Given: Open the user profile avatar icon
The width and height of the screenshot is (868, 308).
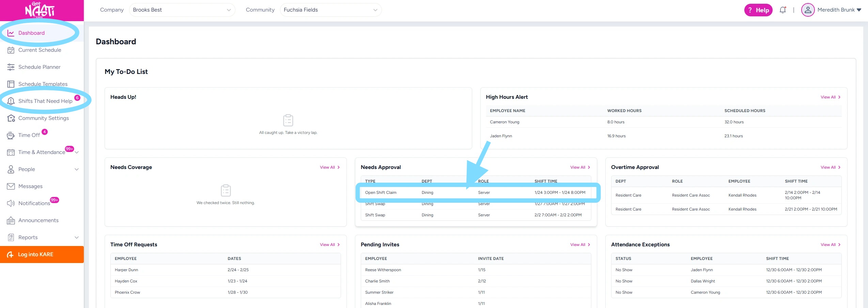Looking at the screenshot, I should point(808,10).
